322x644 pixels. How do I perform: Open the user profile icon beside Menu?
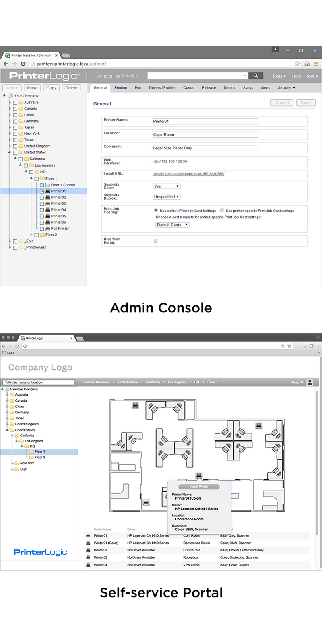(310, 382)
